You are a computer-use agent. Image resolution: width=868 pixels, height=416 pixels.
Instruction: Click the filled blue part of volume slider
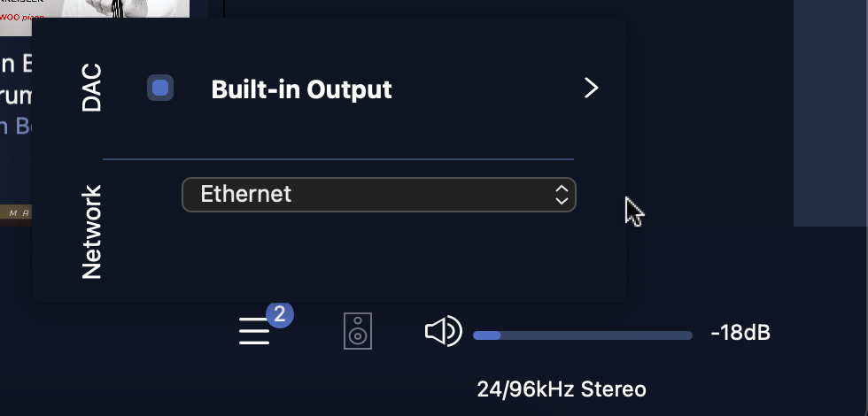coord(486,335)
